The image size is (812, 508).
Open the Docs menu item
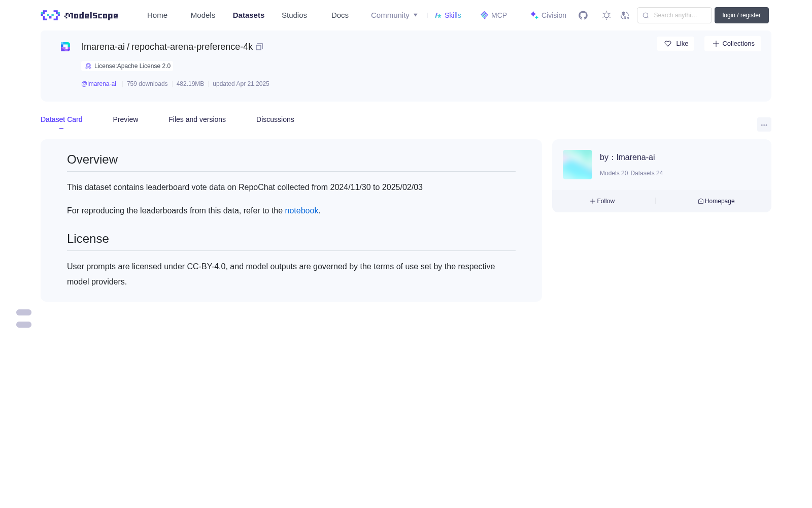[340, 15]
